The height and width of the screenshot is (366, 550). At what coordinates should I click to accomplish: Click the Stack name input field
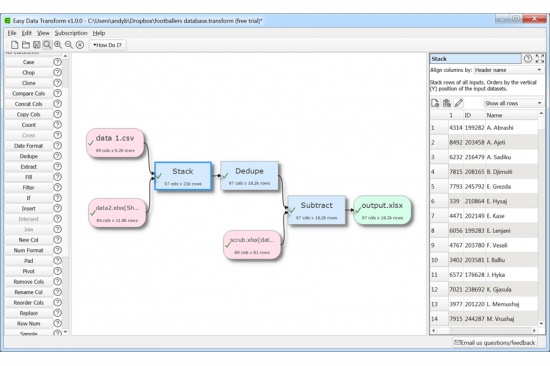pyautogui.click(x=476, y=59)
